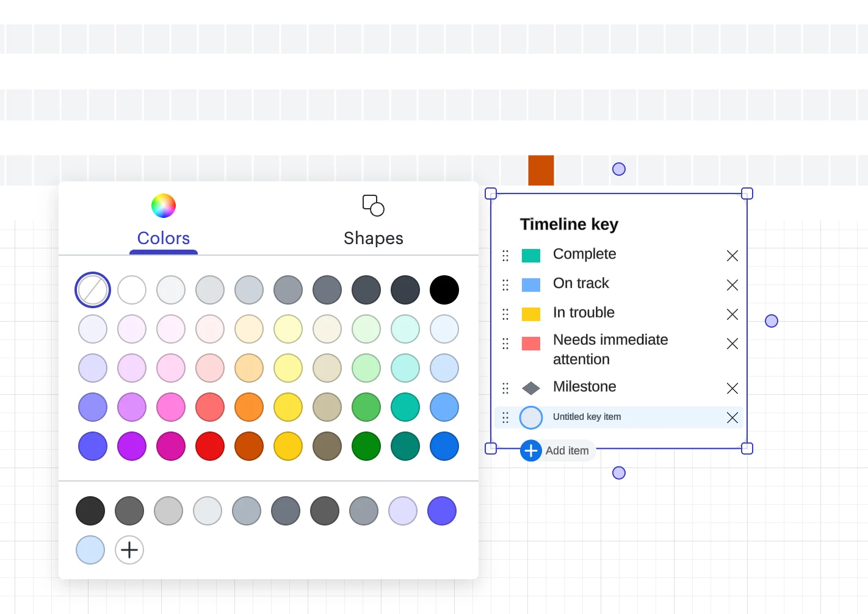Edit the Timeline key title text
The width and height of the screenshot is (868, 614).
(x=569, y=225)
